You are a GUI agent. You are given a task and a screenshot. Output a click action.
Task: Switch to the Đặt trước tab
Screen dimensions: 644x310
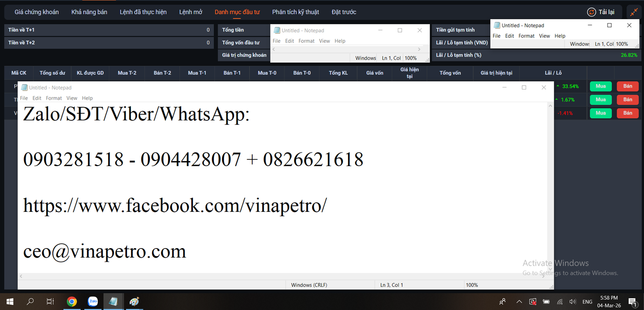coord(344,12)
